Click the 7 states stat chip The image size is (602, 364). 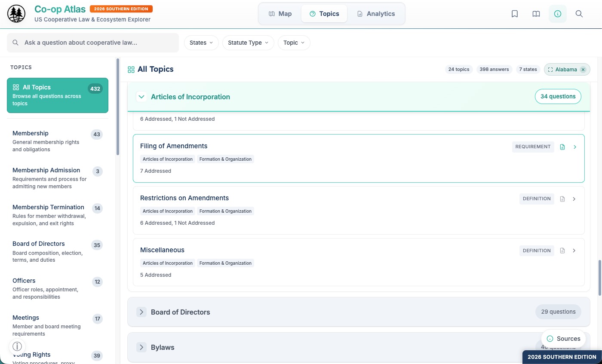(528, 69)
